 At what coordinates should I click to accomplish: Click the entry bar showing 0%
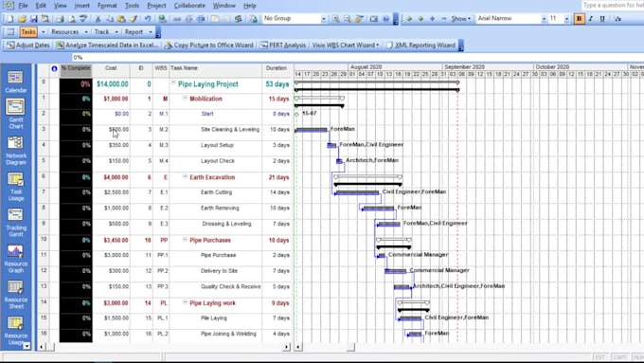pyautogui.click(x=357, y=58)
